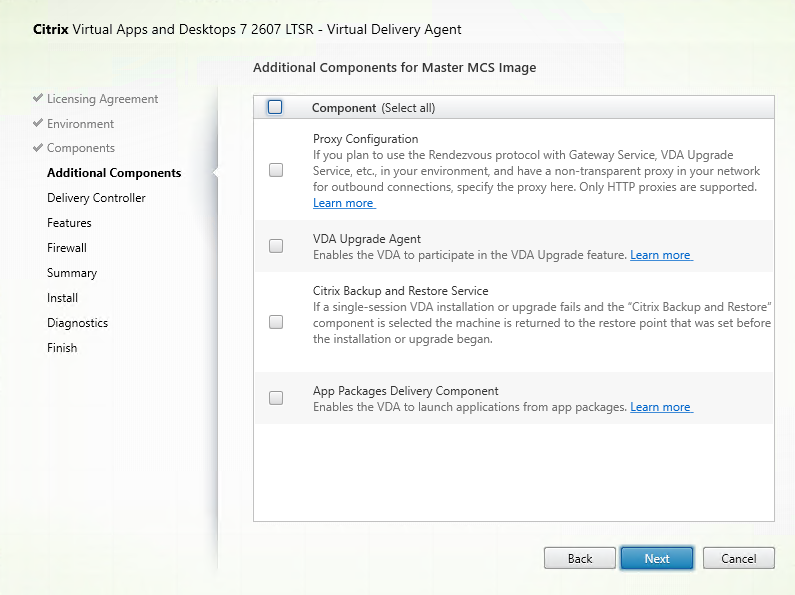Click the App Packages Delivery Component title
This screenshot has width=795, height=595.
click(406, 391)
